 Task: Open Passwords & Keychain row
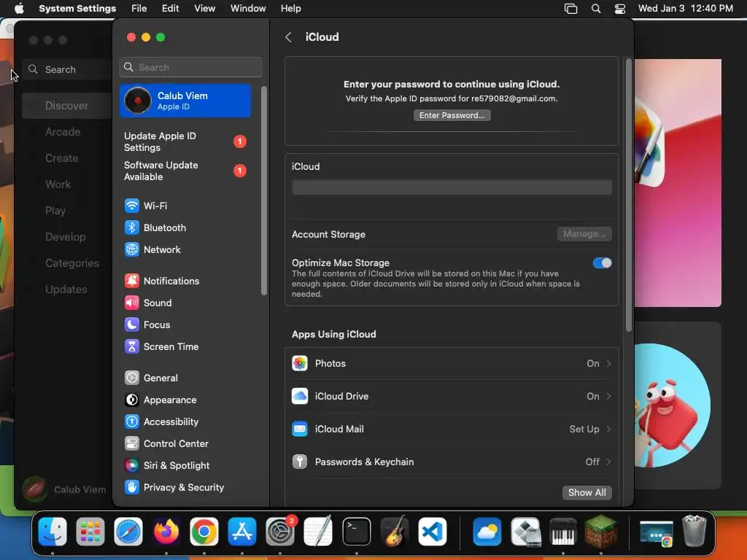(452, 462)
